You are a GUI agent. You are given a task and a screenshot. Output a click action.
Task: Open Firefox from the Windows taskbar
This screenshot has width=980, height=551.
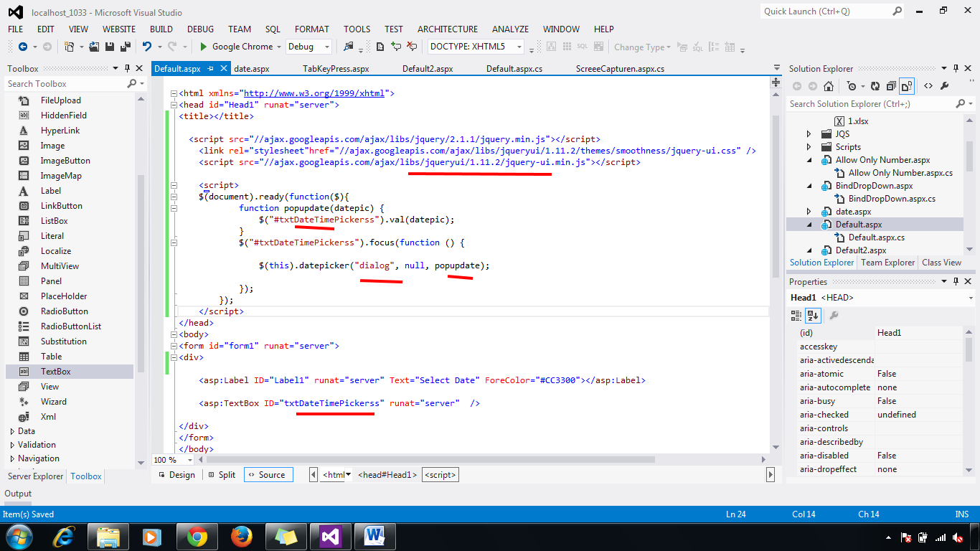[242, 537]
